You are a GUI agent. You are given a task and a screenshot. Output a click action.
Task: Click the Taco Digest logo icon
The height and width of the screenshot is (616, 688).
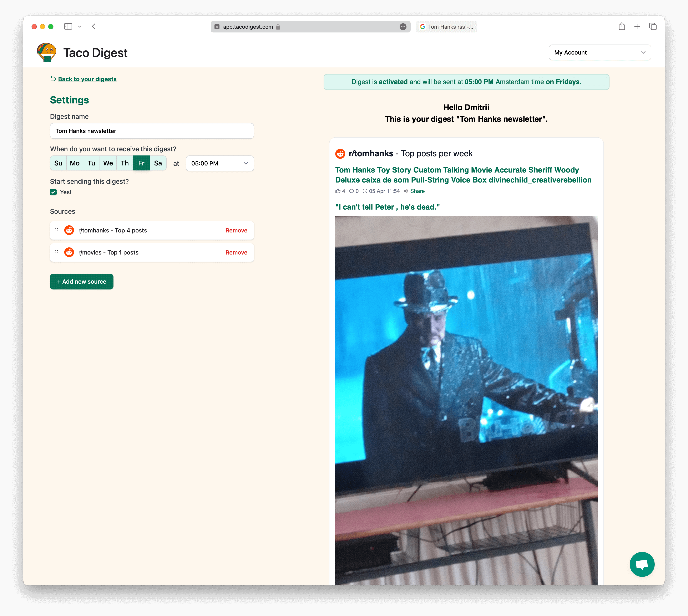(46, 52)
